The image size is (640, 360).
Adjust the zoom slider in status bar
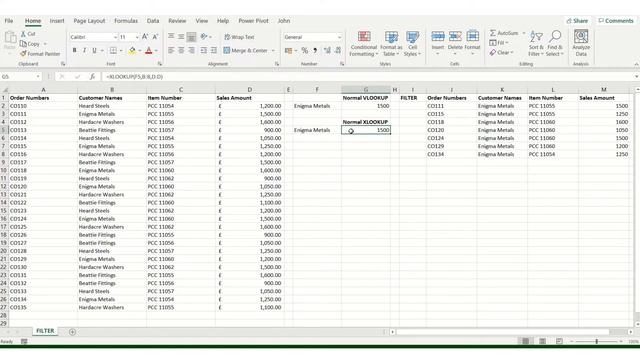pos(596,341)
